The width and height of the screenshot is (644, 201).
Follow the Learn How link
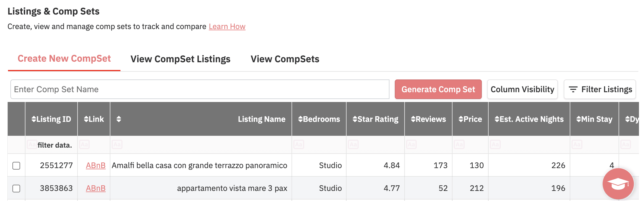coord(227,26)
